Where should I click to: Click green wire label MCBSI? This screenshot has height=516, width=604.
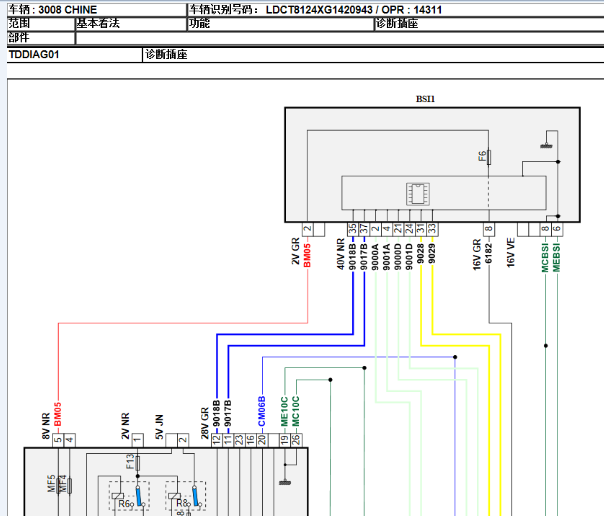pos(545,258)
